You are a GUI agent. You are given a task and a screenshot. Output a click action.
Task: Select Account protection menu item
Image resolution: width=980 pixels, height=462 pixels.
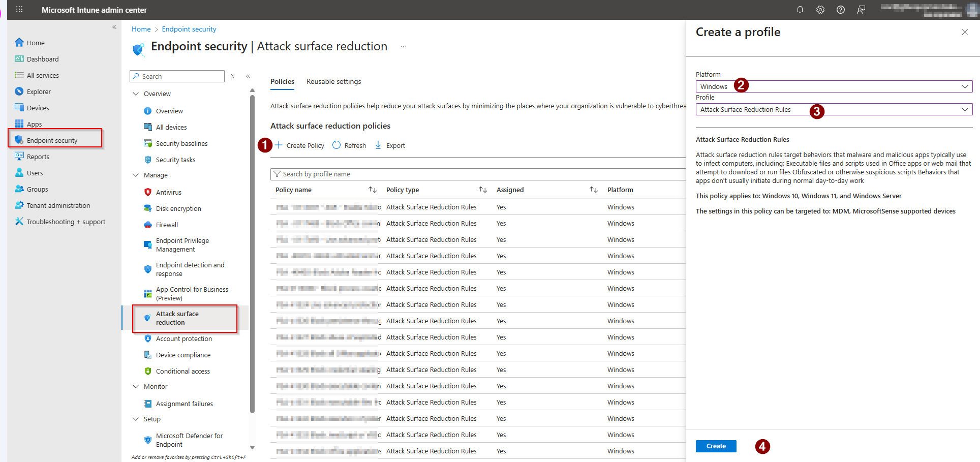click(x=184, y=338)
